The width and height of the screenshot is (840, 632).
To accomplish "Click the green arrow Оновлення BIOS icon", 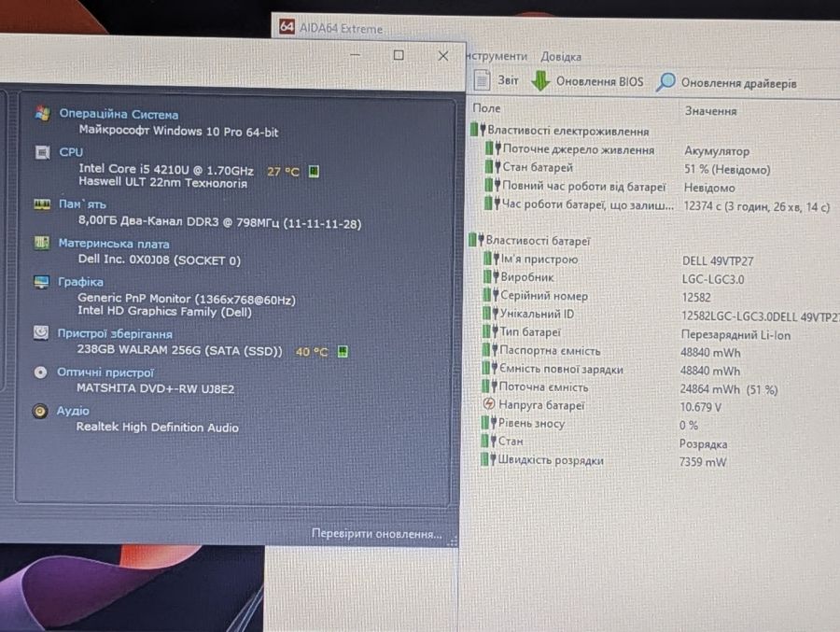I will tap(540, 81).
